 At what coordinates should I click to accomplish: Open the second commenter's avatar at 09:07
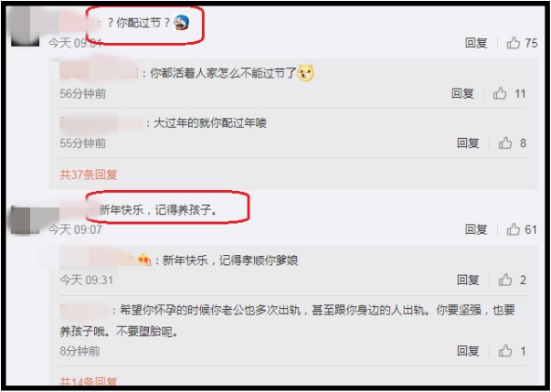coord(25,220)
